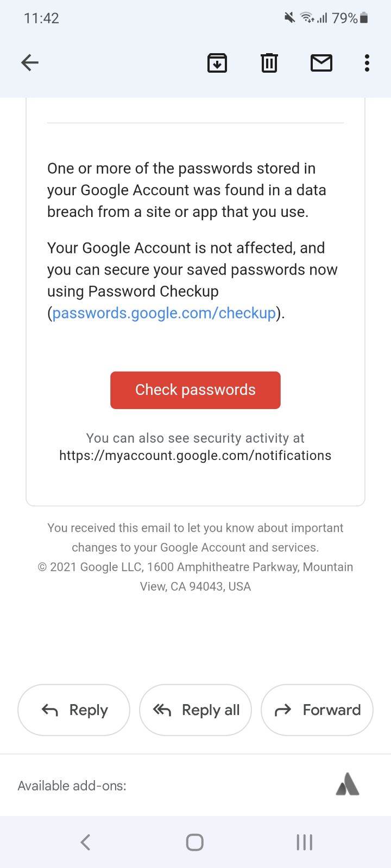Archive this email
This screenshot has height=868, width=391.
(x=217, y=62)
